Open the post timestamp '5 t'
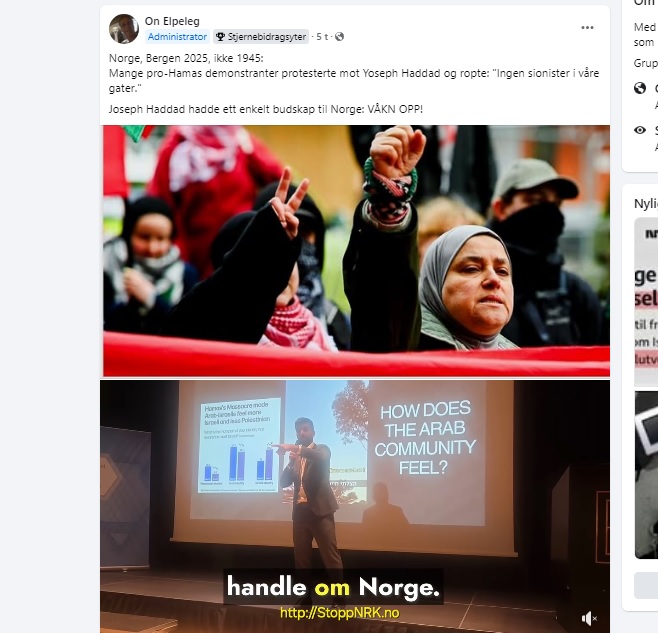658x633 pixels. pyautogui.click(x=322, y=37)
